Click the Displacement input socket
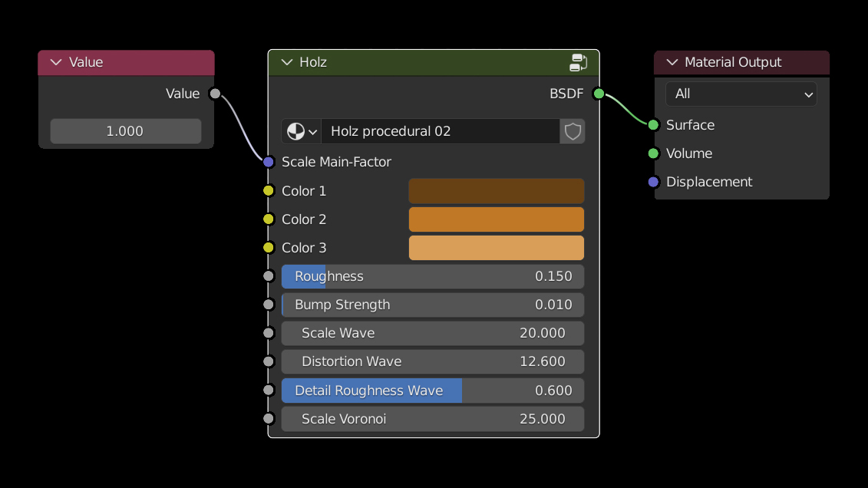The width and height of the screenshot is (868, 488). 653,182
